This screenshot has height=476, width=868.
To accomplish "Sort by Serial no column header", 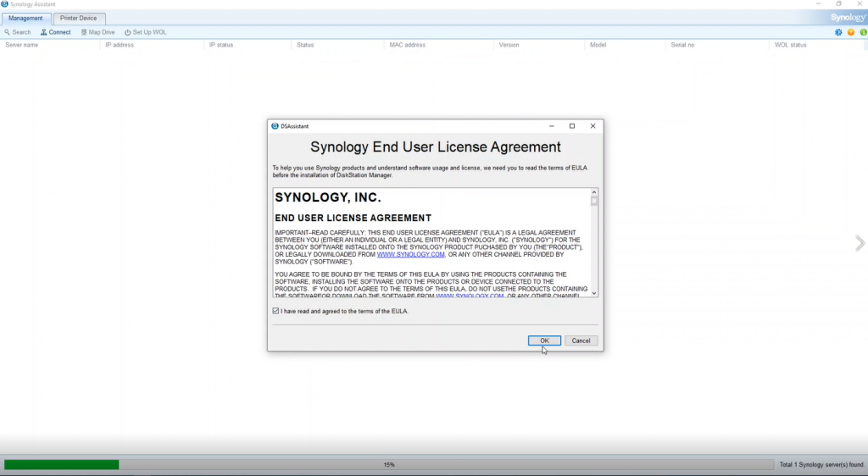I will 682,45.
